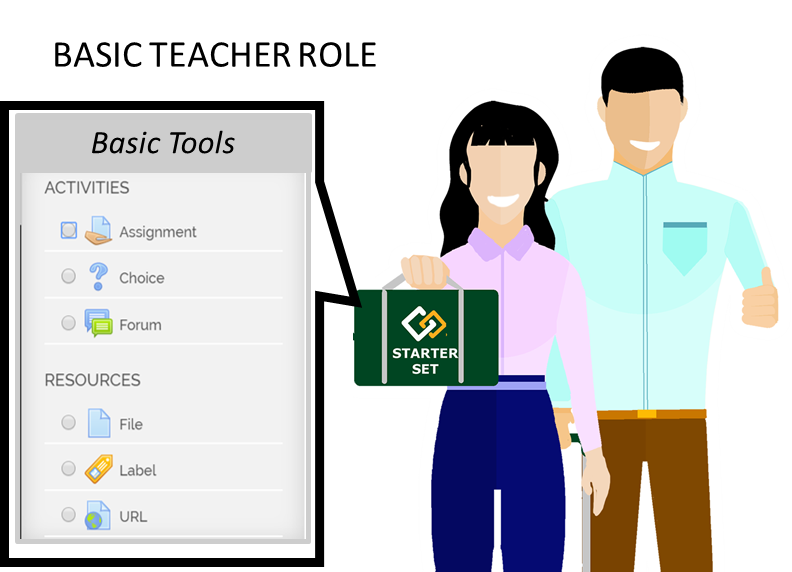792x572 pixels.
Task: Select the URL radio button
Action: (69, 514)
